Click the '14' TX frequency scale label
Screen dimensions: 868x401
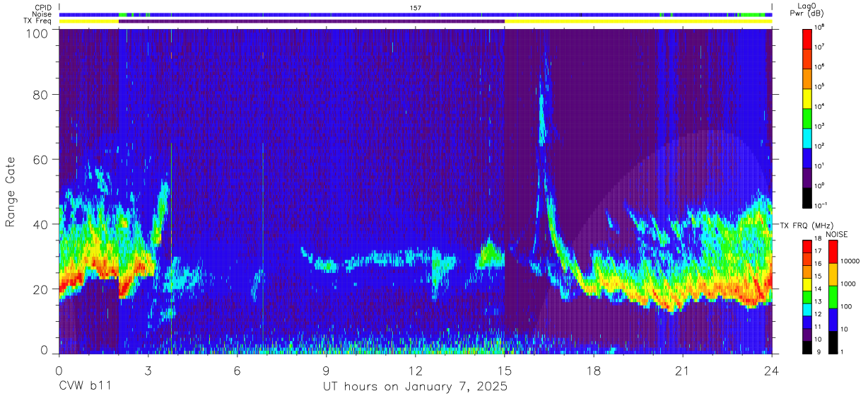819,291
